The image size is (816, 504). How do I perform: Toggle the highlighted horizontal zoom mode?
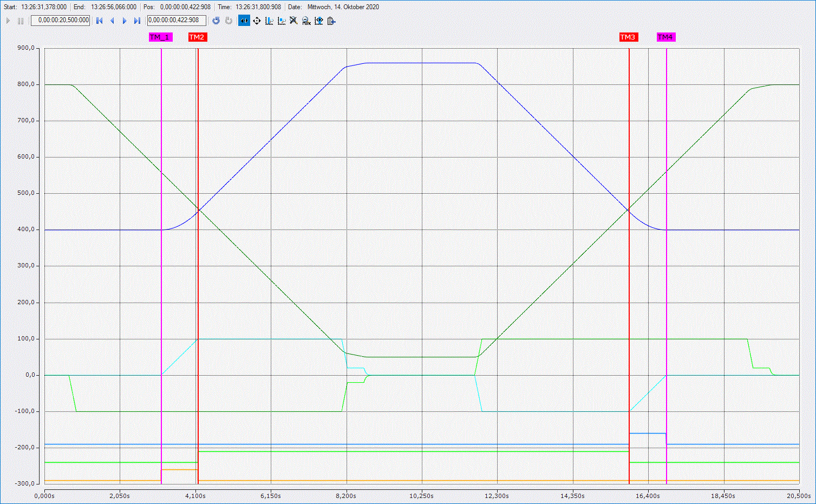[x=244, y=21]
